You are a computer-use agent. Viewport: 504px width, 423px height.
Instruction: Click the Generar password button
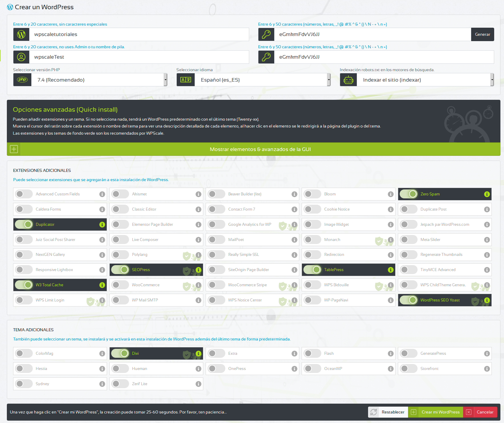[x=483, y=35]
